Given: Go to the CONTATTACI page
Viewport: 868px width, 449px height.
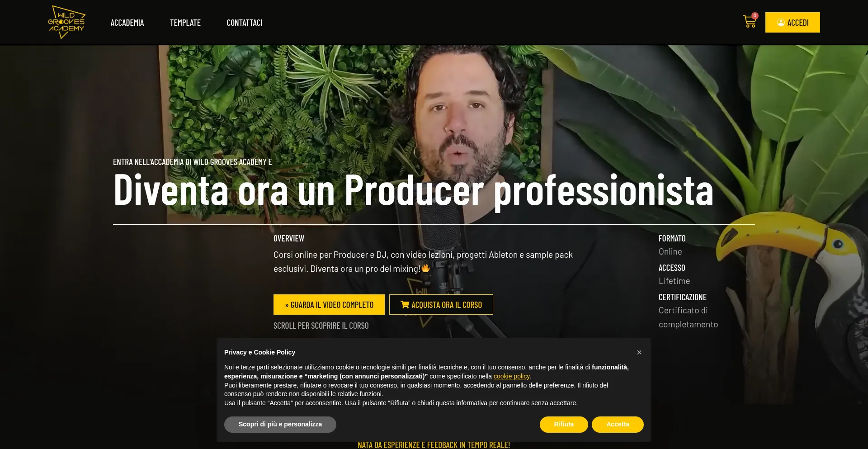Looking at the screenshot, I should (x=244, y=23).
